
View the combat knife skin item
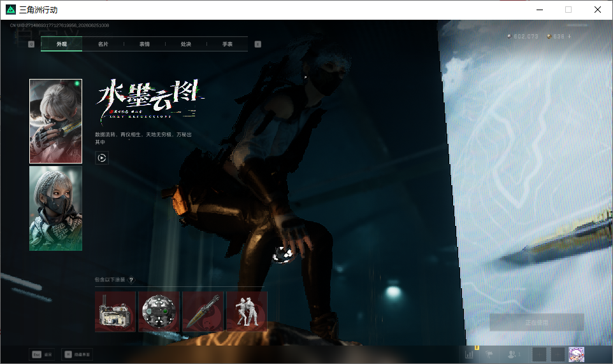coord(203,312)
